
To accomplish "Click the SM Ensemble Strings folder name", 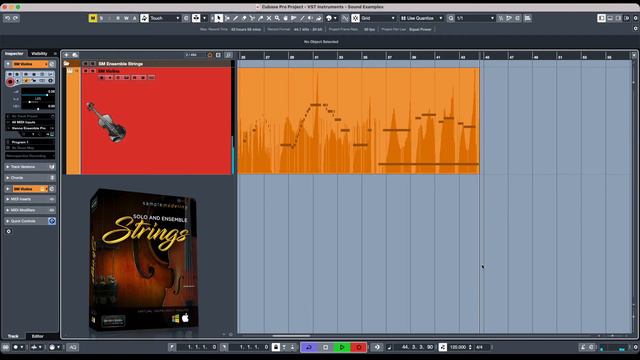I will tap(121, 64).
